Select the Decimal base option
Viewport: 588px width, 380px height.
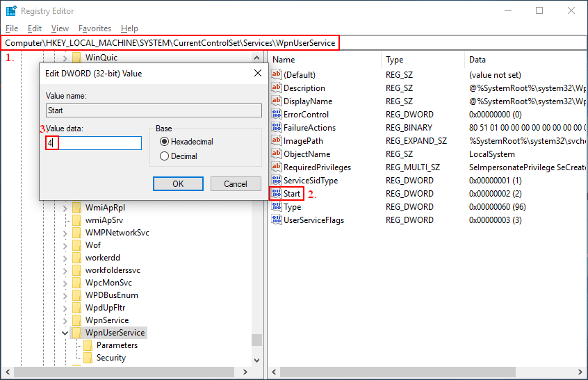pos(165,156)
